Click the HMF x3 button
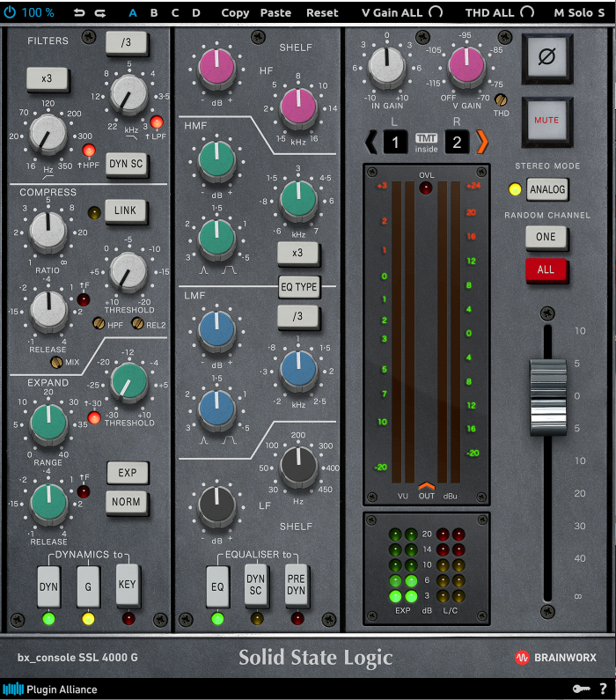Viewport: 616px width, 700px height. tap(297, 253)
